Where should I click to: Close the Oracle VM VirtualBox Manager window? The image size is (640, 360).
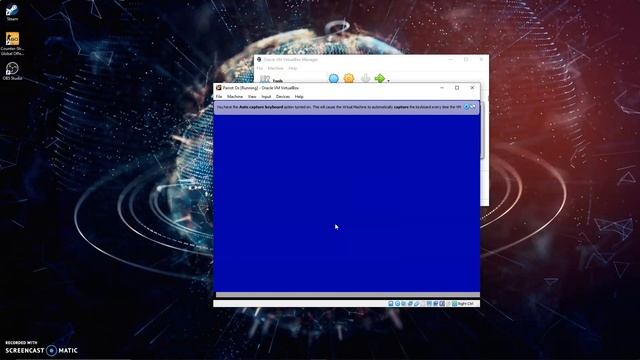pyautogui.click(x=481, y=60)
